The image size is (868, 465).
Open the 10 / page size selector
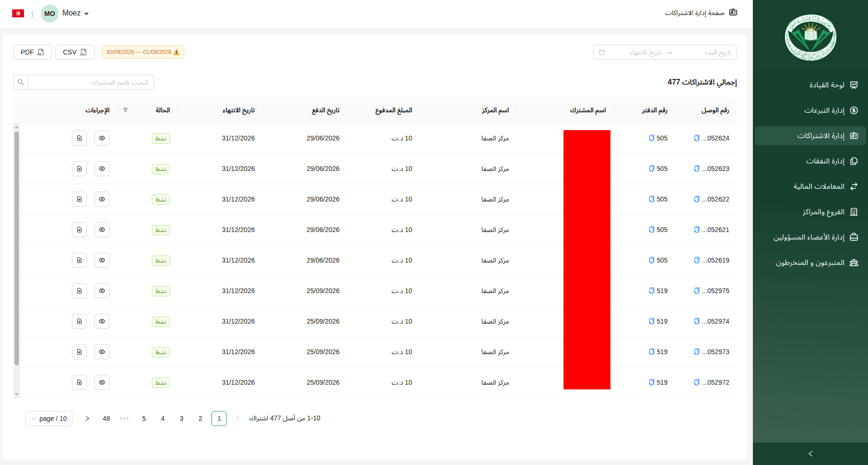(49, 418)
